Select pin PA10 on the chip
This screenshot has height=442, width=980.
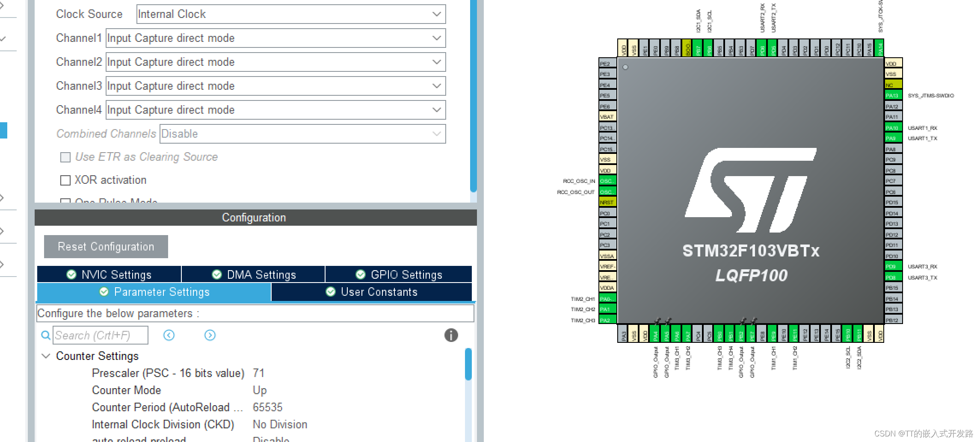(x=893, y=127)
